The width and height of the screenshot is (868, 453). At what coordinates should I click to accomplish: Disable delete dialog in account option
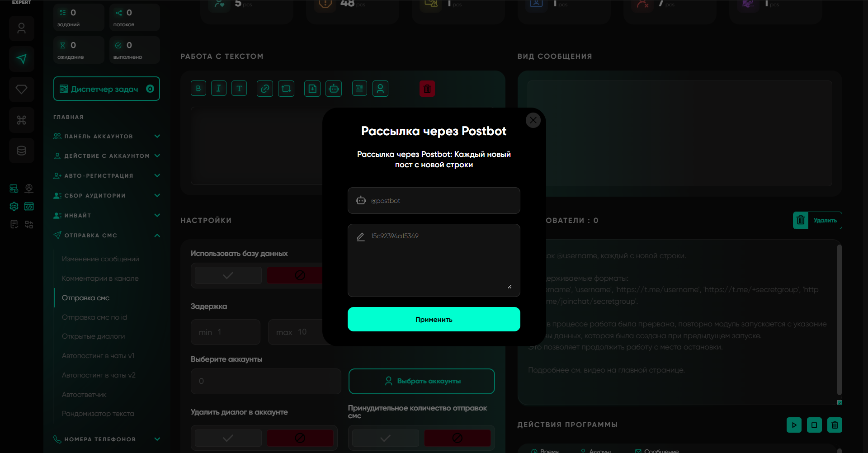(300, 438)
